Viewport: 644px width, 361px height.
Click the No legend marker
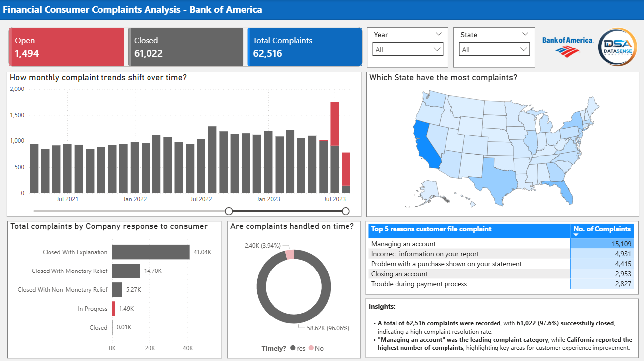click(x=311, y=348)
